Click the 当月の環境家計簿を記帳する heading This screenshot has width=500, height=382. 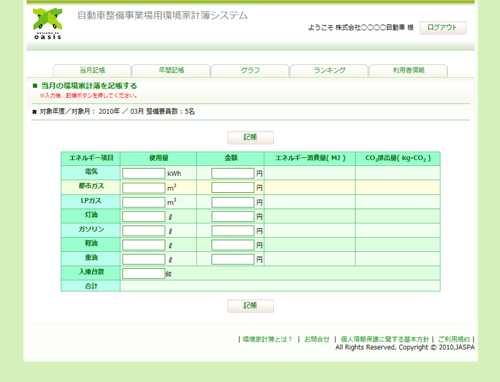pyautogui.click(x=89, y=86)
